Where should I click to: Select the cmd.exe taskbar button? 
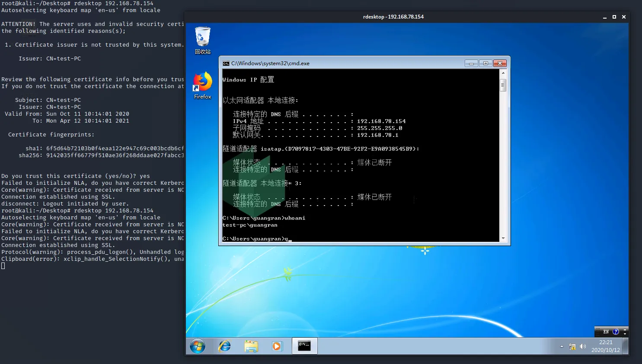(x=304, y=346)
